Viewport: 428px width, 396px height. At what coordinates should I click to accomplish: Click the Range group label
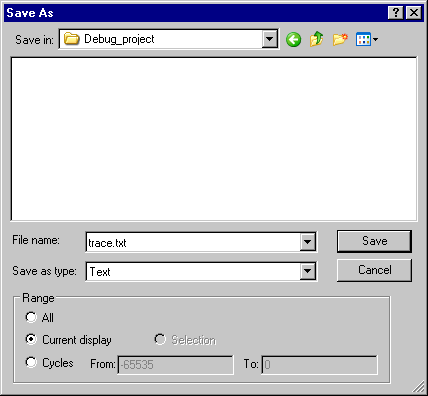tap(38, 298)
